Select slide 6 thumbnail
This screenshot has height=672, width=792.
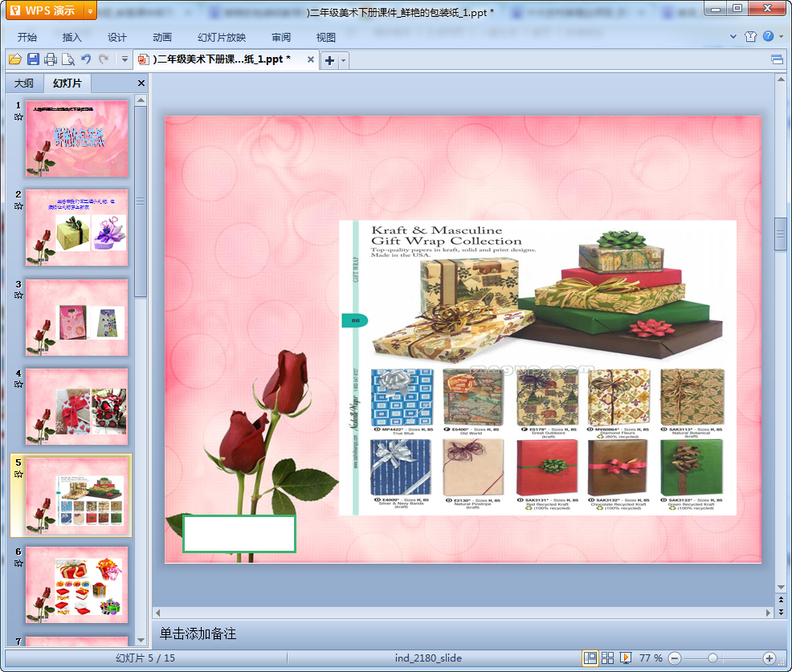pos(77,585)
